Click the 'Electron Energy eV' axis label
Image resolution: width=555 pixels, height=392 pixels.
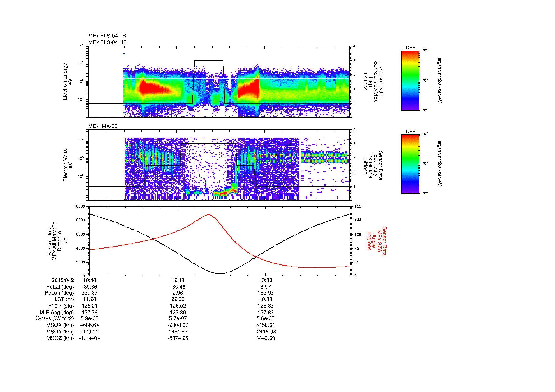click(68, 82)
